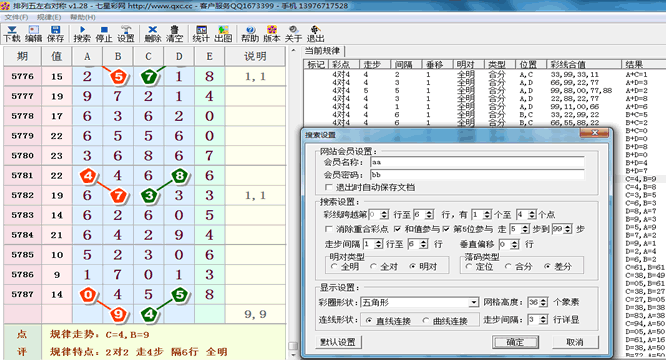Open the 帮助(H) menu

pyautogui.click(x=82, y=17)
